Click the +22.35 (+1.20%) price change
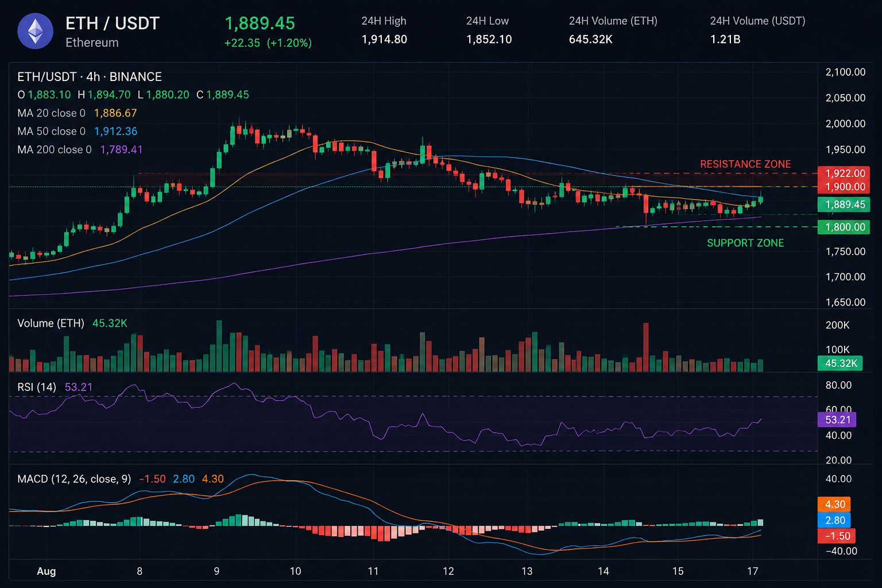This screenshot has height=588, width=882. [268, 43]
